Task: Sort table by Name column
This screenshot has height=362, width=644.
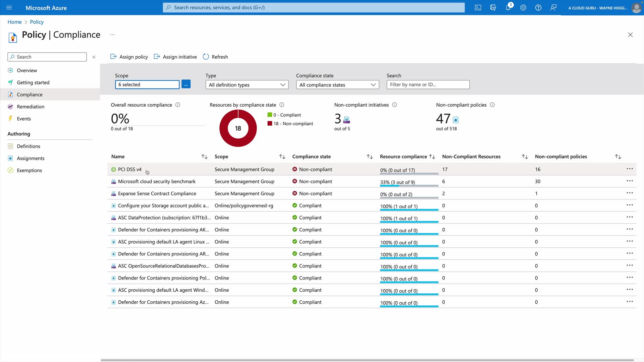Action: (x=204, y=157)
